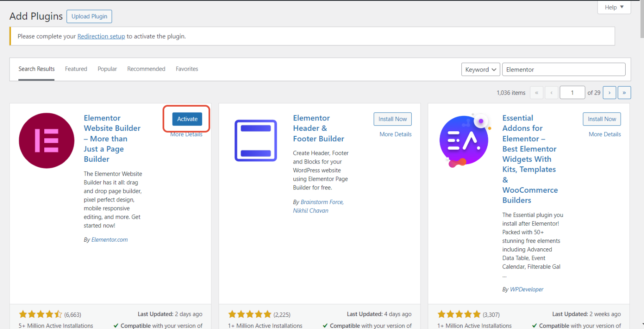Click the Essential Addons for Elementor logo
The width and height of the screenshot is (644, 329).
pyautogui.click(x=465, y=140)
